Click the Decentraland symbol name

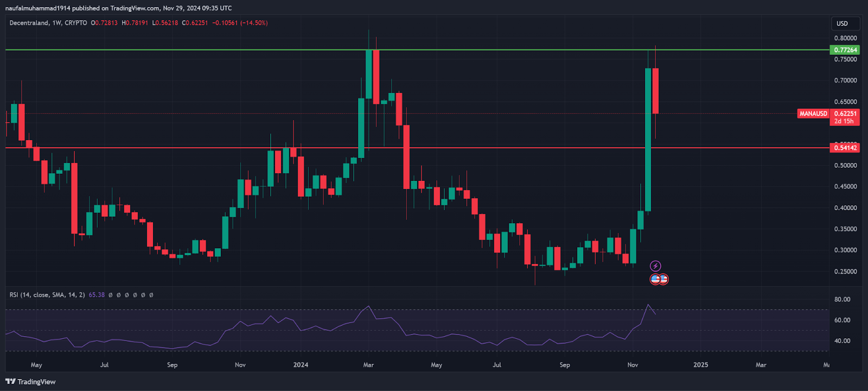tap(29, 23)
